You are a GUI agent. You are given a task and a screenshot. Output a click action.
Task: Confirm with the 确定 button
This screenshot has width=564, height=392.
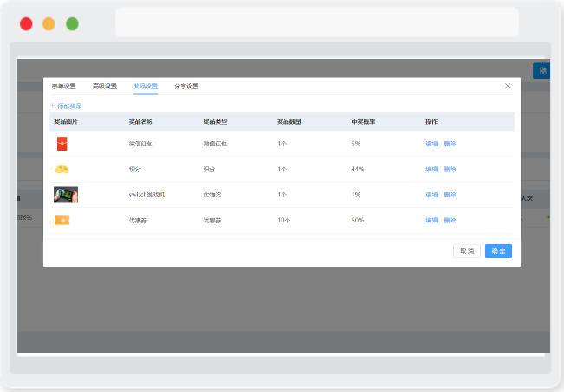[x=498, y=251]
